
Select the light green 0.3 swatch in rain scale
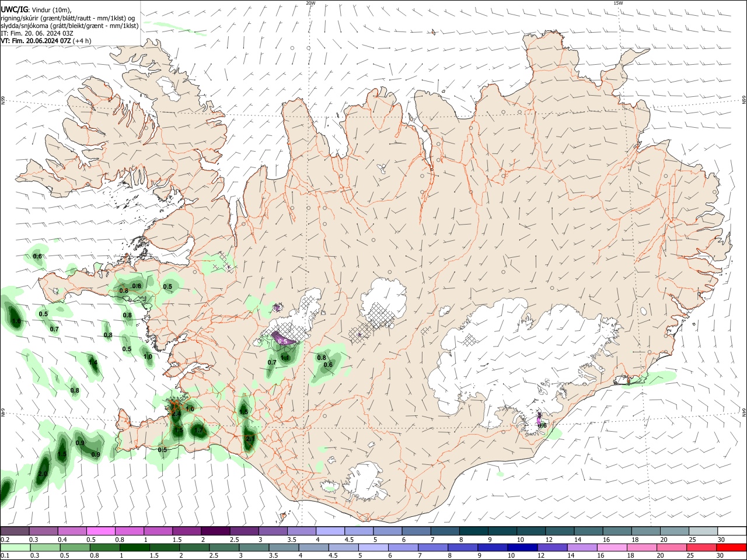tap(45, 548)
